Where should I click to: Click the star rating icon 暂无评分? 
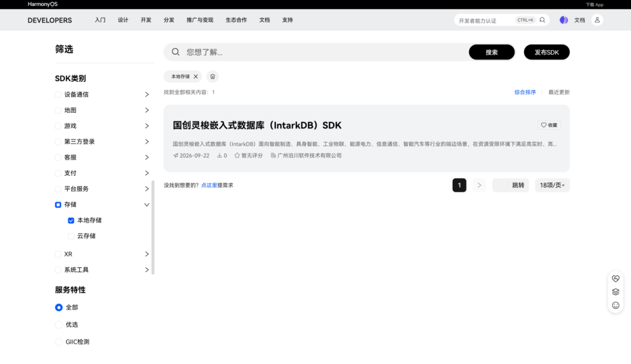[237, 155]
